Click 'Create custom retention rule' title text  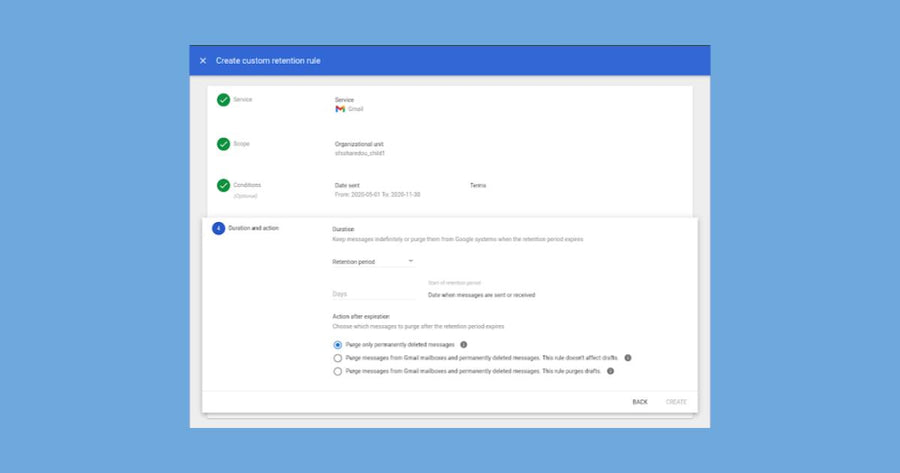pyautogui.click(x=268, y=60)
